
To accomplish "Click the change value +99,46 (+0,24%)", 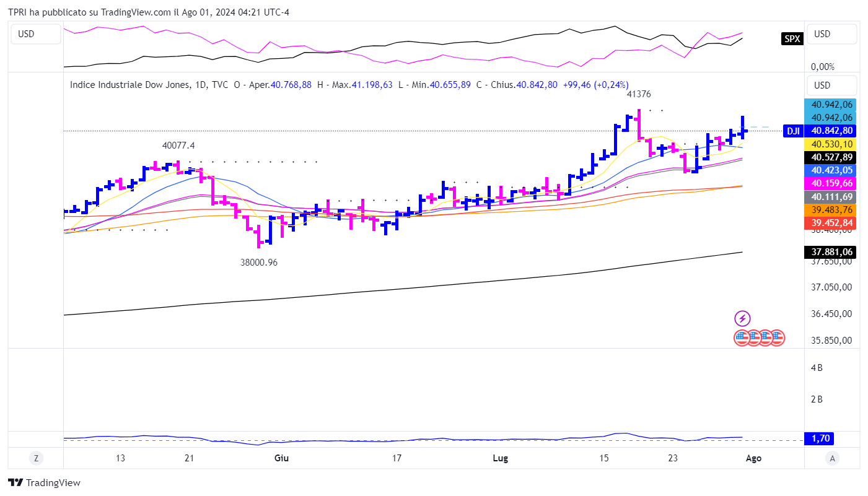I will 595,85.
